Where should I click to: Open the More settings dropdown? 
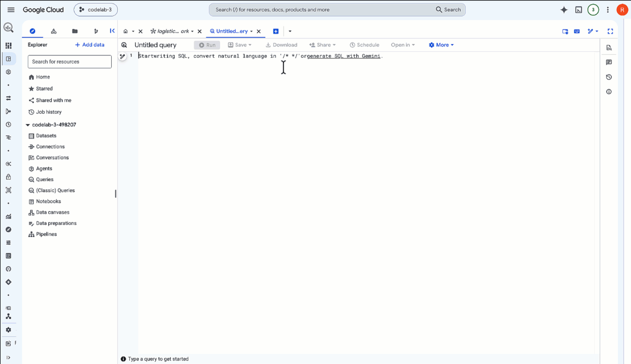click(x=441, y=45)
